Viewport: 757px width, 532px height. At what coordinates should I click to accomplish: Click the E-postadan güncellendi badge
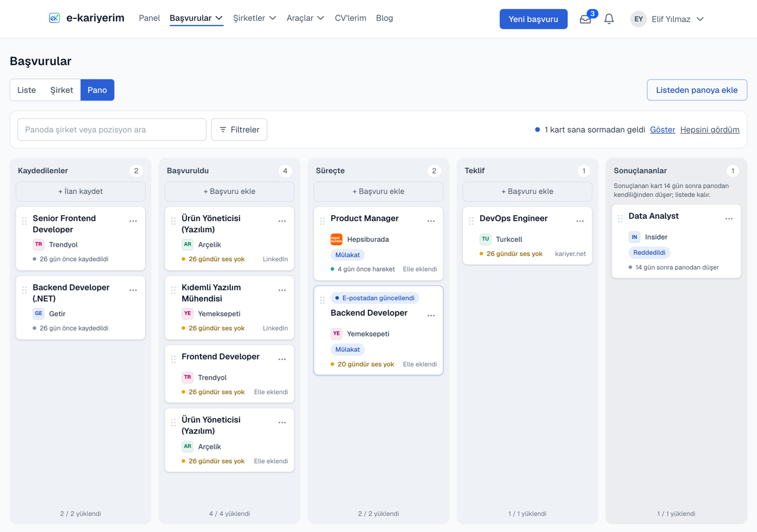click(x=375, y=298)
